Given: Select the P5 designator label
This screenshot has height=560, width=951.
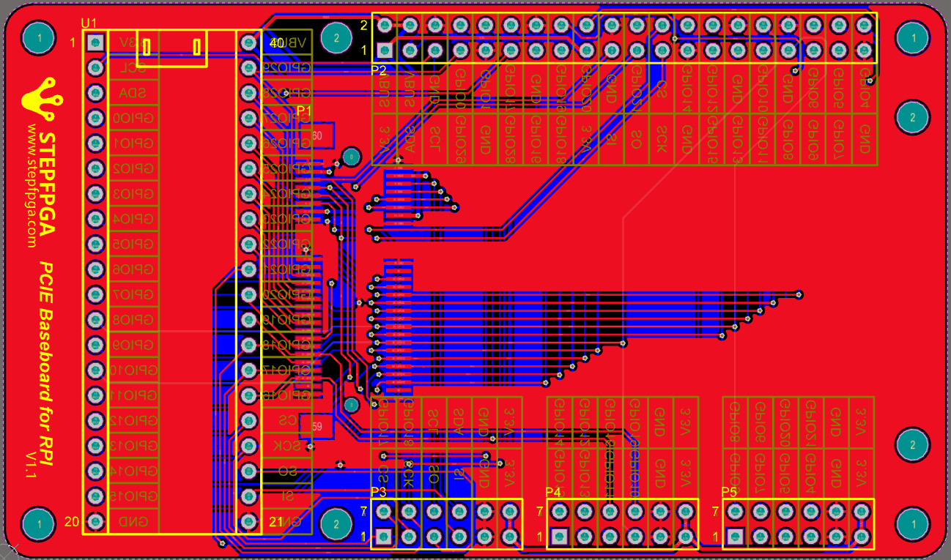Looking at the screenshot, I should 729,492.
